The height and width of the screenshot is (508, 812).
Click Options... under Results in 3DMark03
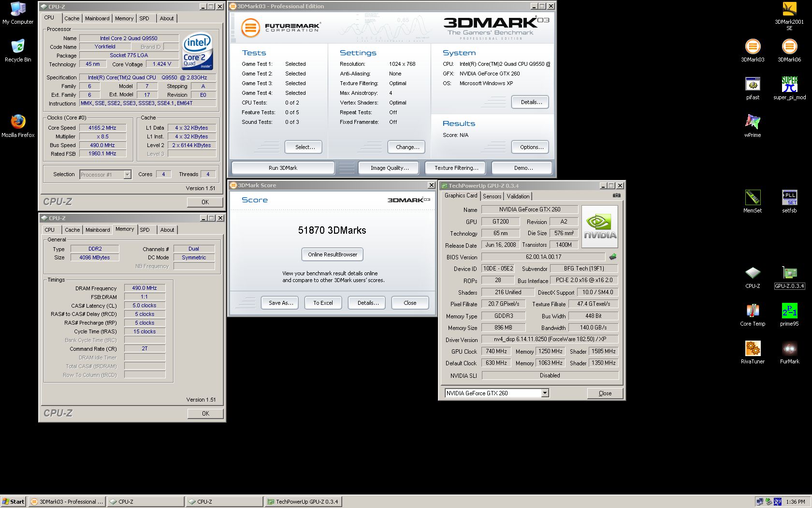531,147
